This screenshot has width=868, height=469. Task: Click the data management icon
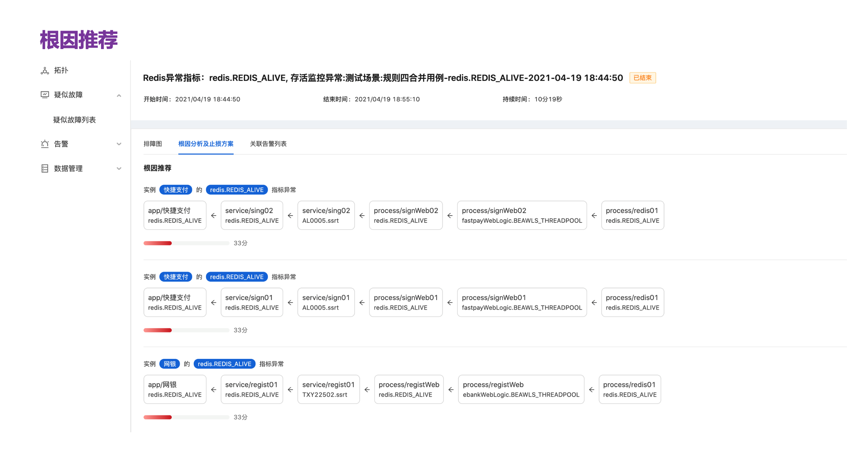click(45, 168)
